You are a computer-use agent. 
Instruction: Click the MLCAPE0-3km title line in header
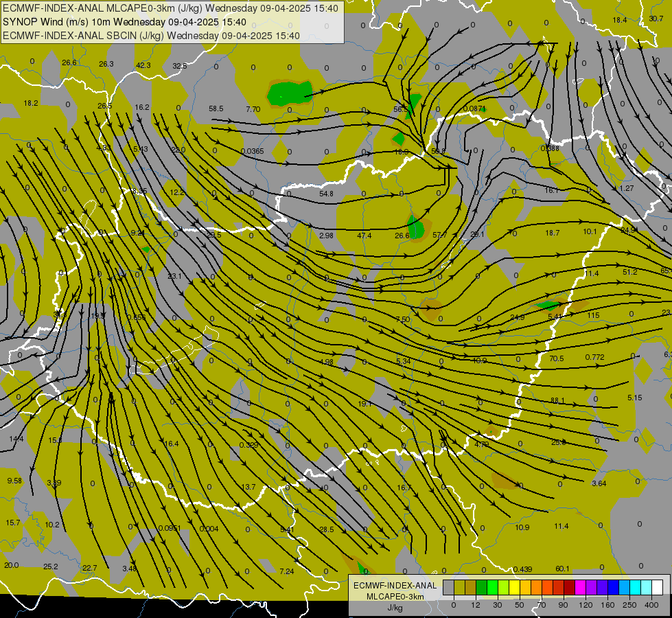pos(170,8)
